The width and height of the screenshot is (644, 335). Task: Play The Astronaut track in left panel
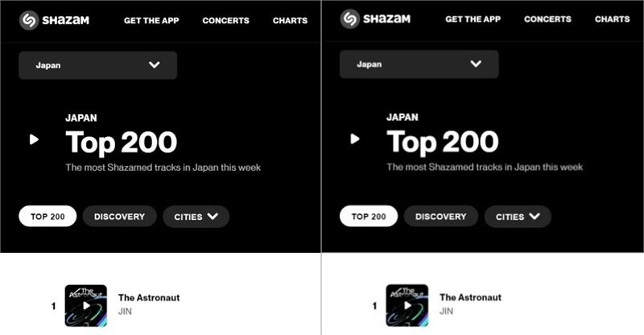[86, 306]
